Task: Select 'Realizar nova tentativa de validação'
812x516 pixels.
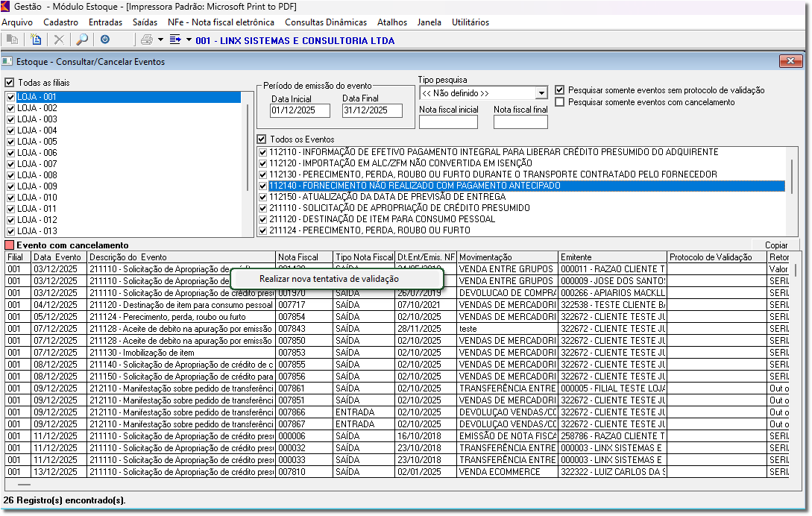Action: pos(329,278)
